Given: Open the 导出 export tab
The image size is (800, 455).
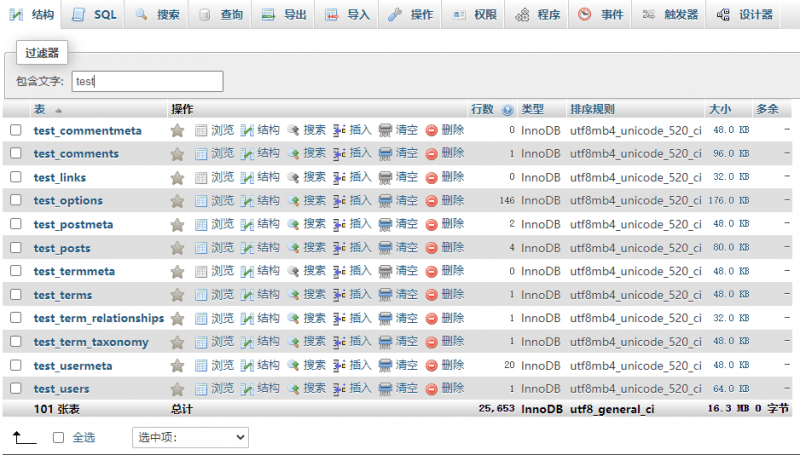Looking at the screenshot, I should 284,15.
